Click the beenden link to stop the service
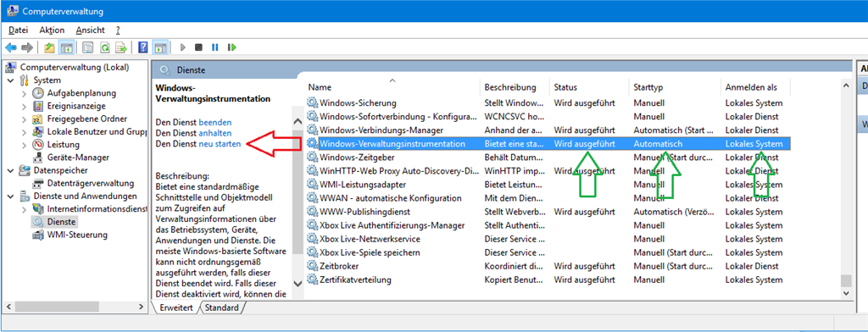The image size is (868, 332). (214, 122)
